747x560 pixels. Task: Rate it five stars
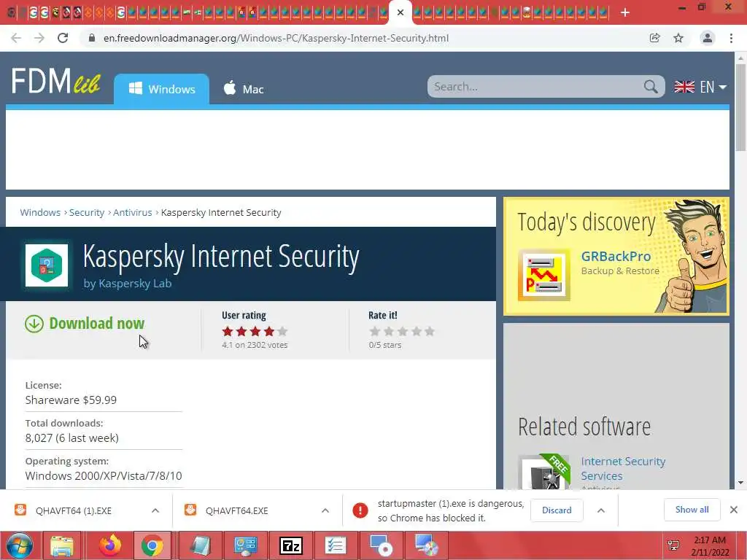430,332
